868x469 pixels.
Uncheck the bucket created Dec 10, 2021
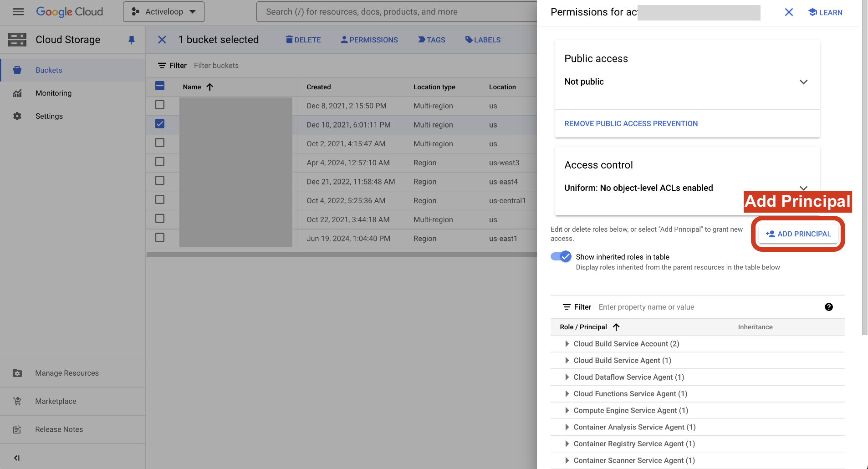[160, 124]
